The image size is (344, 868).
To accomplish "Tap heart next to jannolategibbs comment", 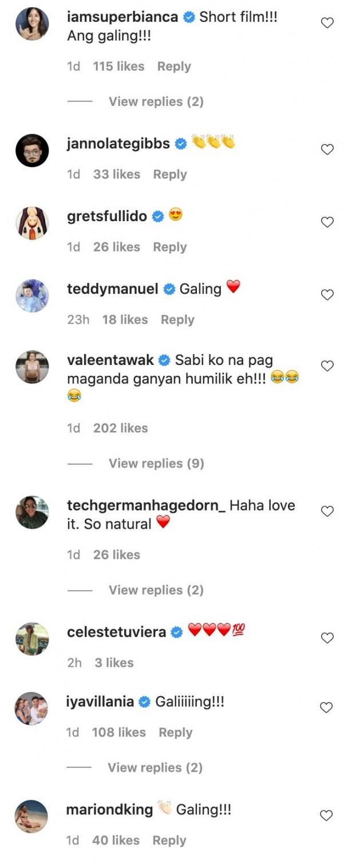I will [327, 150].
